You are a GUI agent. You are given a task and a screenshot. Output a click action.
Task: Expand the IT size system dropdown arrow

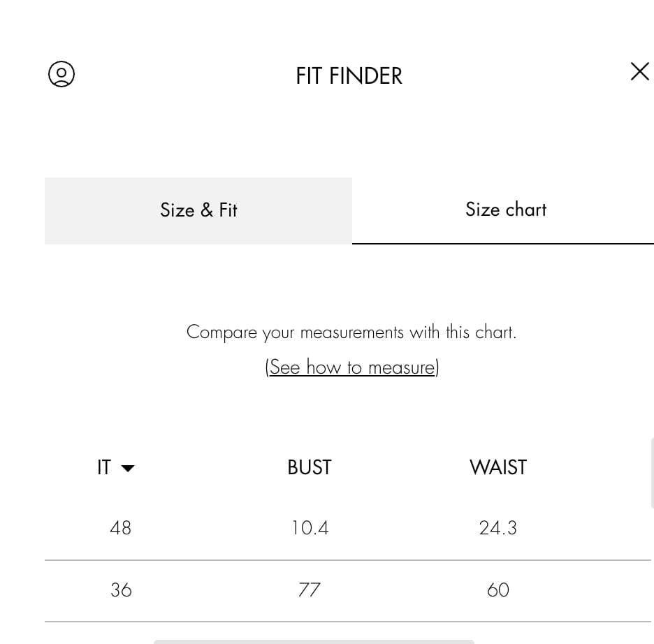(128, 468)
